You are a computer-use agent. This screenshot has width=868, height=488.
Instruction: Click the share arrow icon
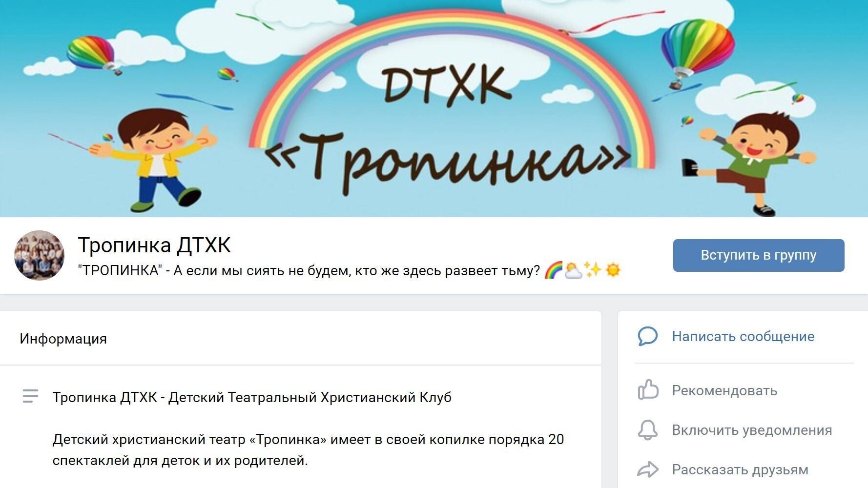point(648,469)
